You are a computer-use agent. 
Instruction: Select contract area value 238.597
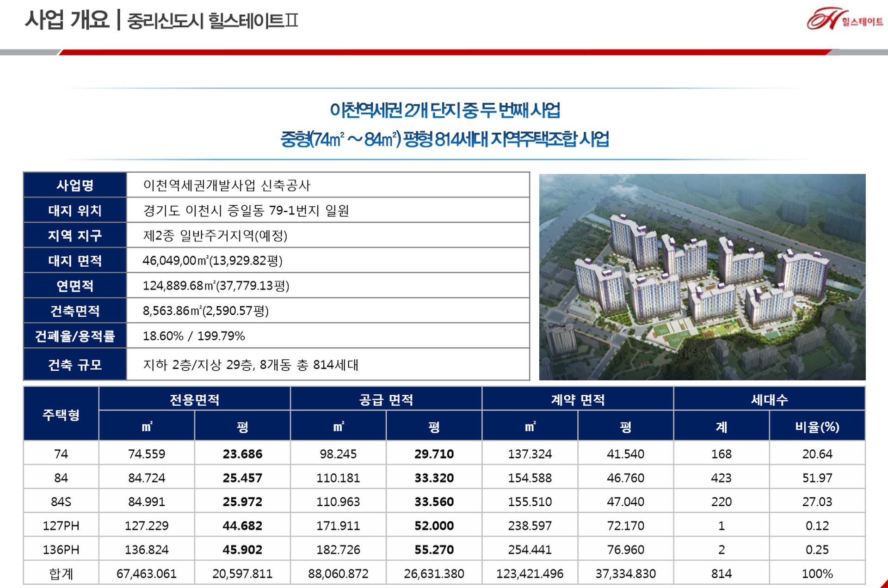(x=530, y=526)
